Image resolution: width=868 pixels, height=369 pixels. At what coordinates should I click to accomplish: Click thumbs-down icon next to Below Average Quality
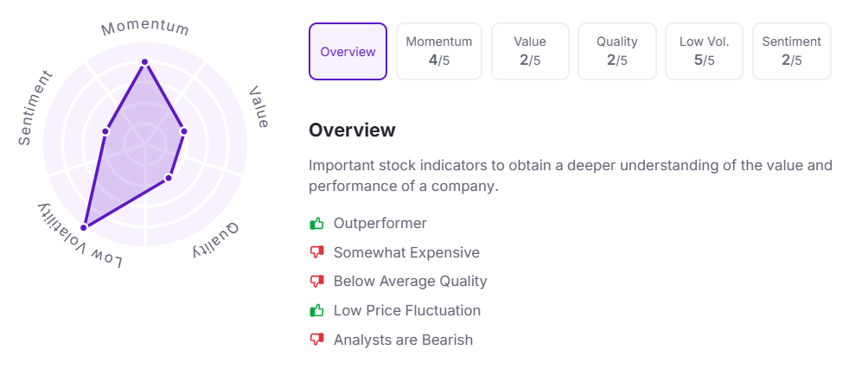tap(316, 282)
